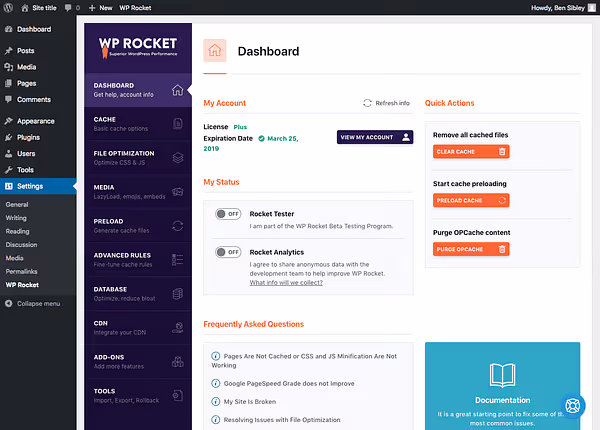Open the CDN tab

[x=138, y=327]
